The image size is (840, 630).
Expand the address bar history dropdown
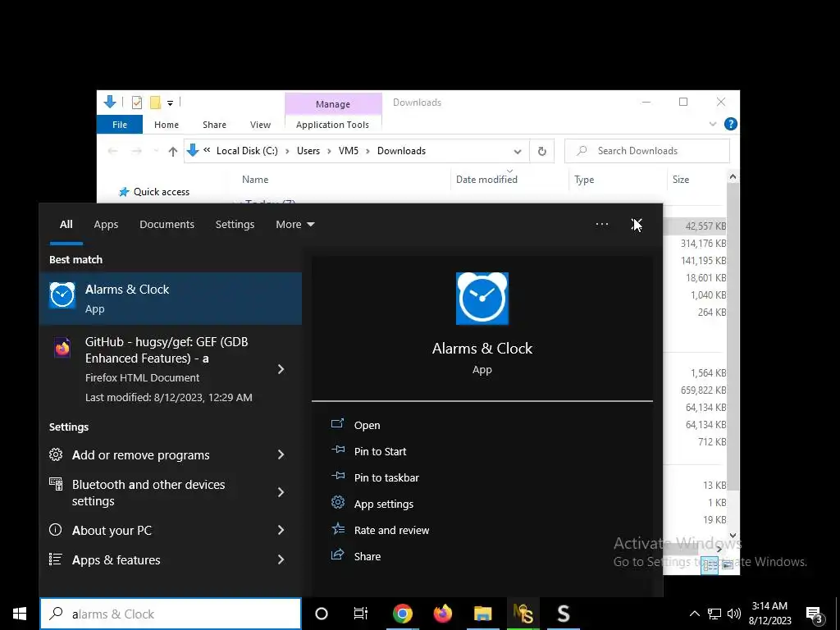tap(518, 152)
